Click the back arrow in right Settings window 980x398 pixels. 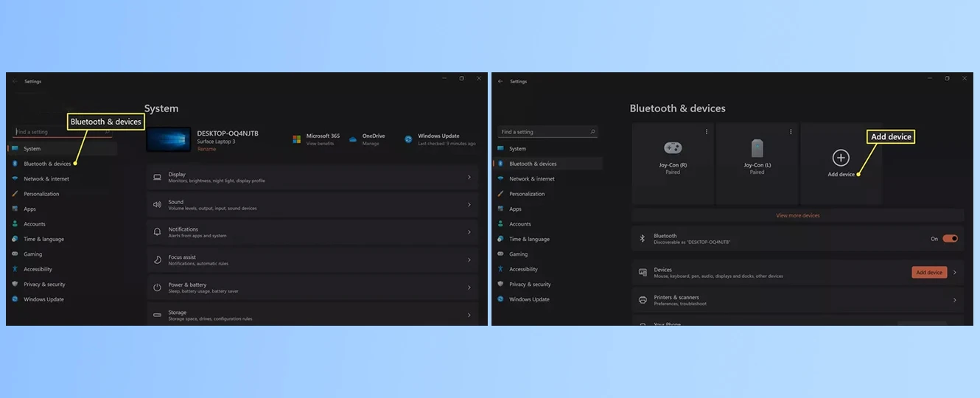click(x=500, y=81)
